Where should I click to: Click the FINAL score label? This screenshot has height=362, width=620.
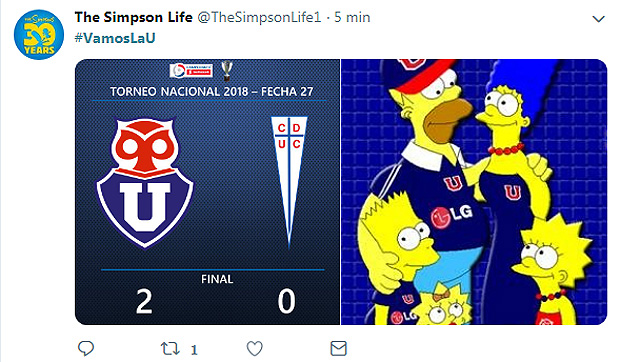pos(217,279)
